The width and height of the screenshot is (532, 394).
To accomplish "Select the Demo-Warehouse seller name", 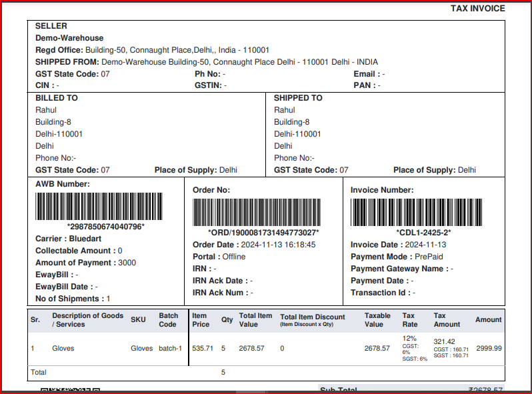I will click(69, 38).
